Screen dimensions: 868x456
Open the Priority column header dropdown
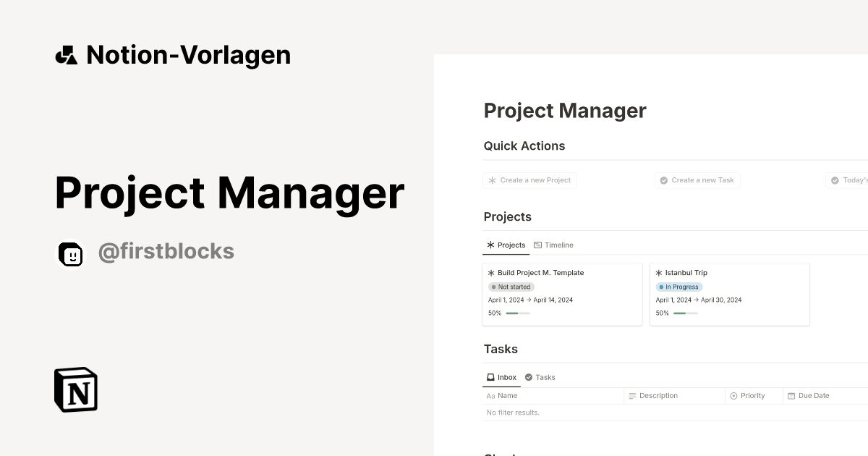coord(752,396)
